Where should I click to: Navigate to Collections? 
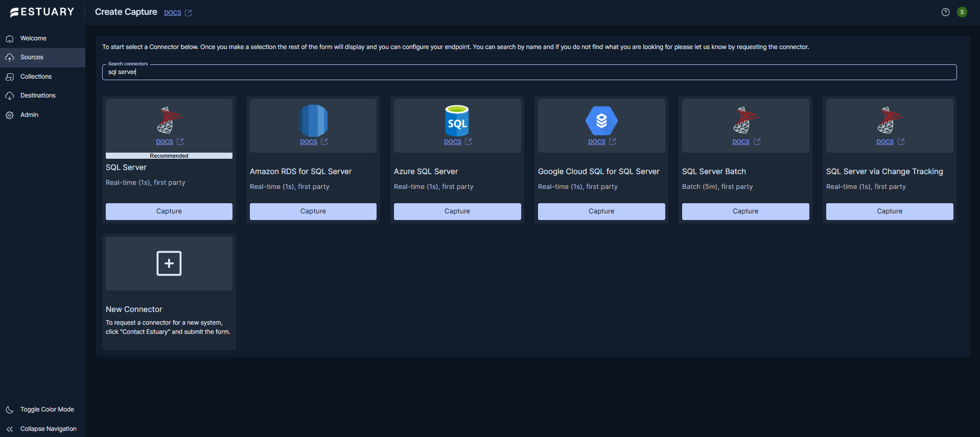[x=42, y=77]
